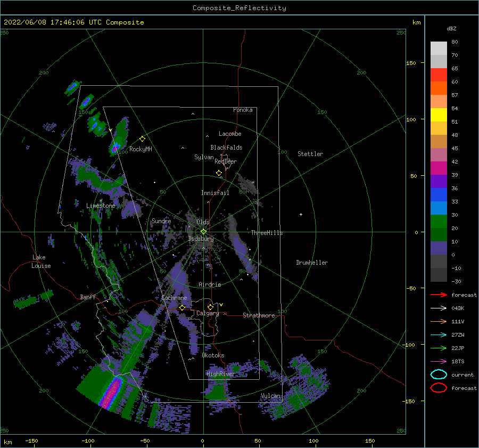Select the yellow diamond marker near Cochrane
Viewport: 479px width, 448px height.
tap(183, 307)
